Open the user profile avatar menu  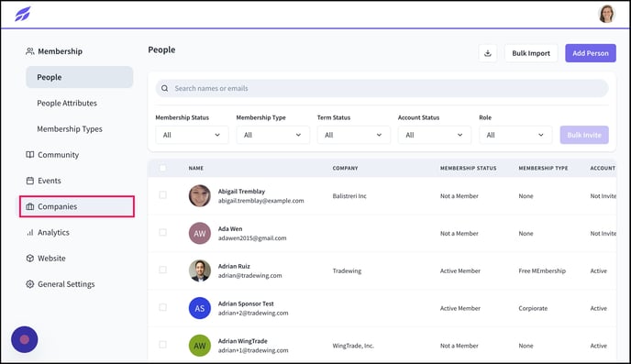click(606, 14)
